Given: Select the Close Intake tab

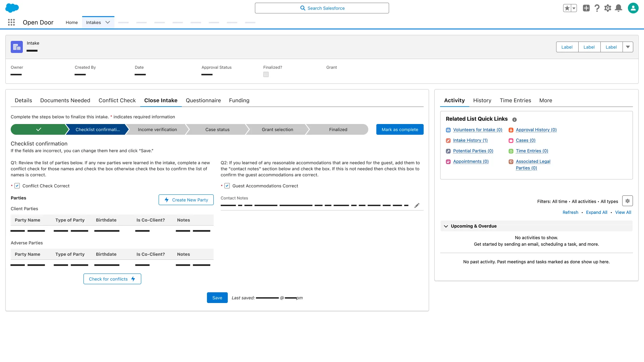Looking at the screenshot, I should coord(161,100).
